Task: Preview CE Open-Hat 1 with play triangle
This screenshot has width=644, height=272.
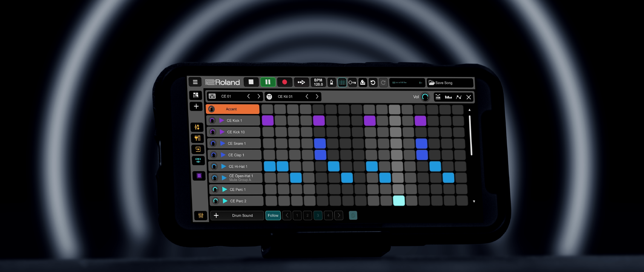Action: tap(224, 178)
